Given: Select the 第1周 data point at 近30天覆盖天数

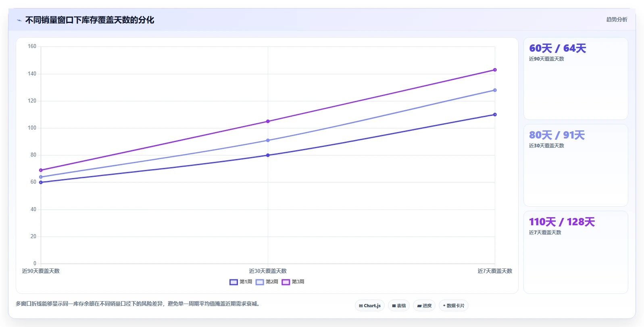Looking at the screenshot, I should 268,155.
